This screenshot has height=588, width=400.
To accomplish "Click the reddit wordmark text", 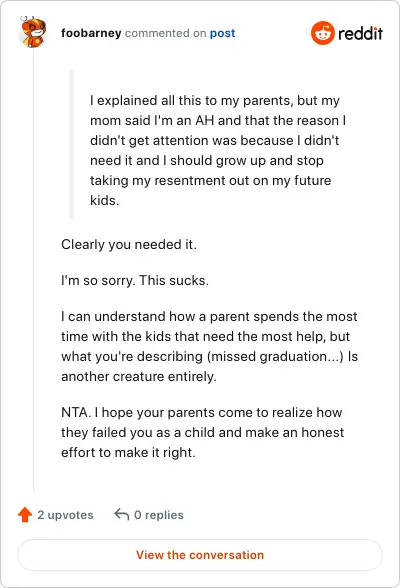I will pos(360,33).
